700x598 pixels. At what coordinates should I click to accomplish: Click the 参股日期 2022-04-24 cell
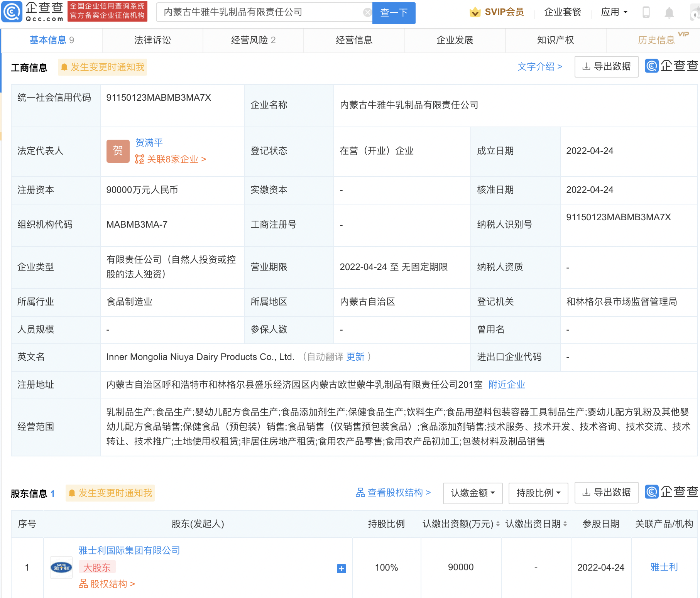[600, 568]
